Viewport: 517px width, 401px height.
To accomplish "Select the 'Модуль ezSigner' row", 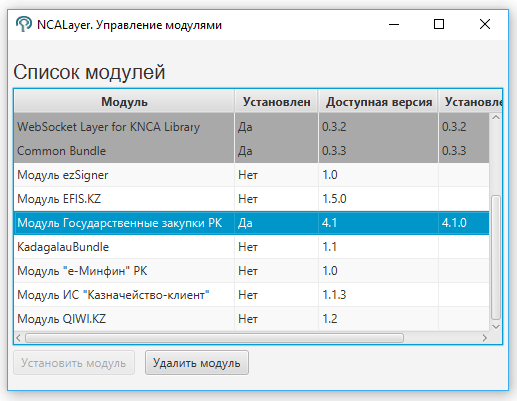I will (252, 175).
